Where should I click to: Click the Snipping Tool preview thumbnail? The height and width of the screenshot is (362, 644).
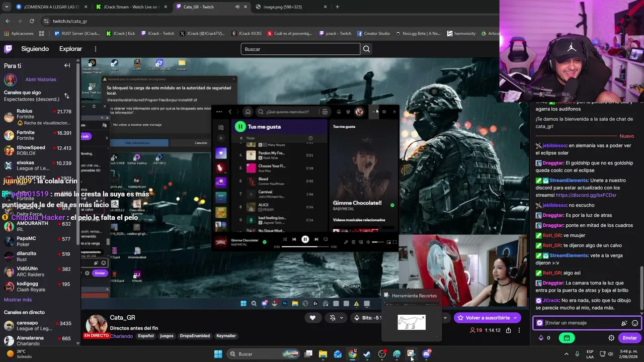[x=412, y=322]
